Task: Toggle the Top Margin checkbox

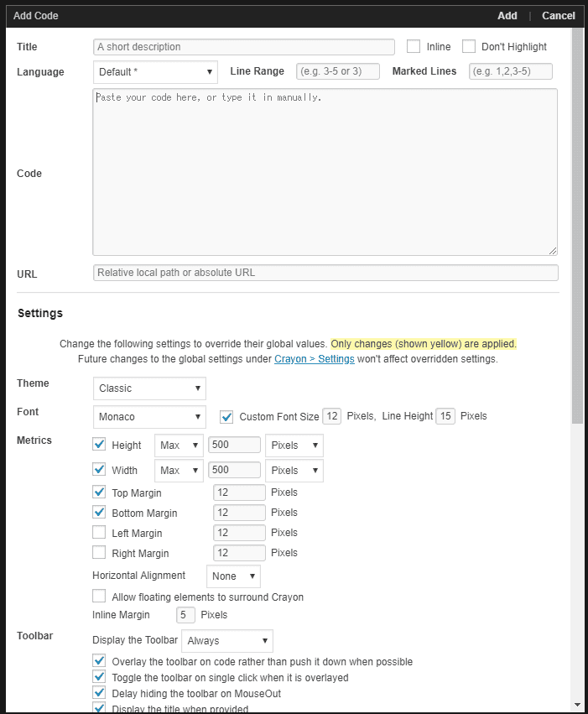Action: [99, 492]
